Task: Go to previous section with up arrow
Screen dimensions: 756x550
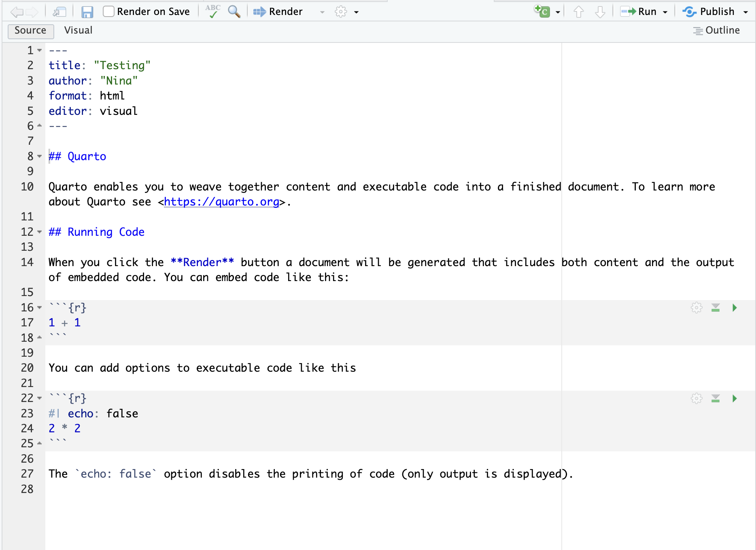Action: click(x=579, y=12)
